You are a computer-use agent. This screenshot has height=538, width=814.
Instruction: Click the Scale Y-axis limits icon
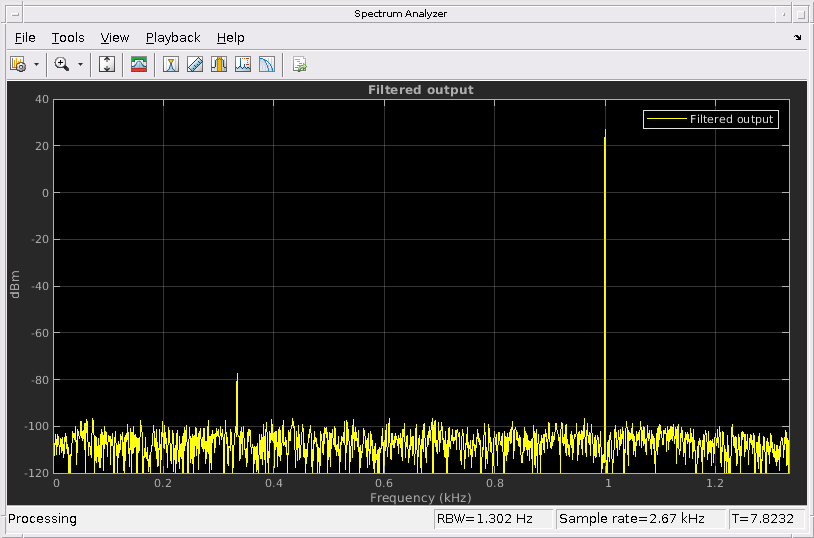(108, 64)
